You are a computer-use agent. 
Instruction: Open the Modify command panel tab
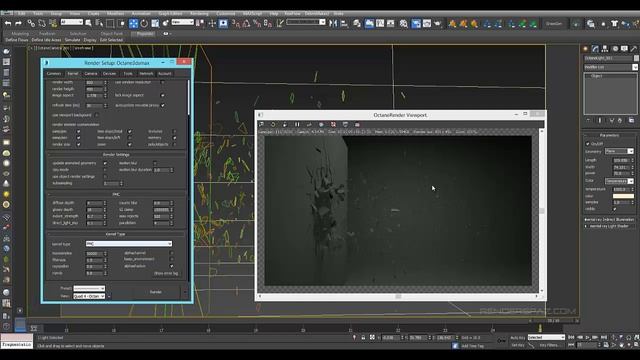(595, 49)
